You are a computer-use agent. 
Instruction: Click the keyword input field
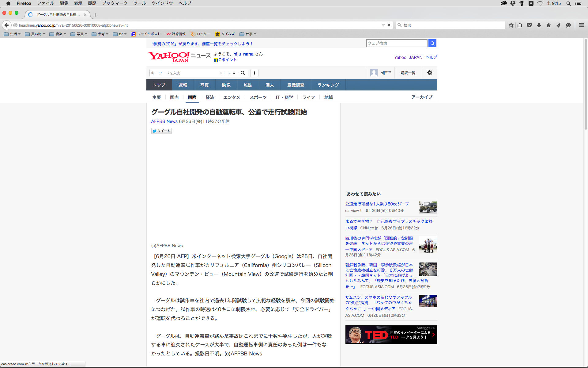point(184,73)
